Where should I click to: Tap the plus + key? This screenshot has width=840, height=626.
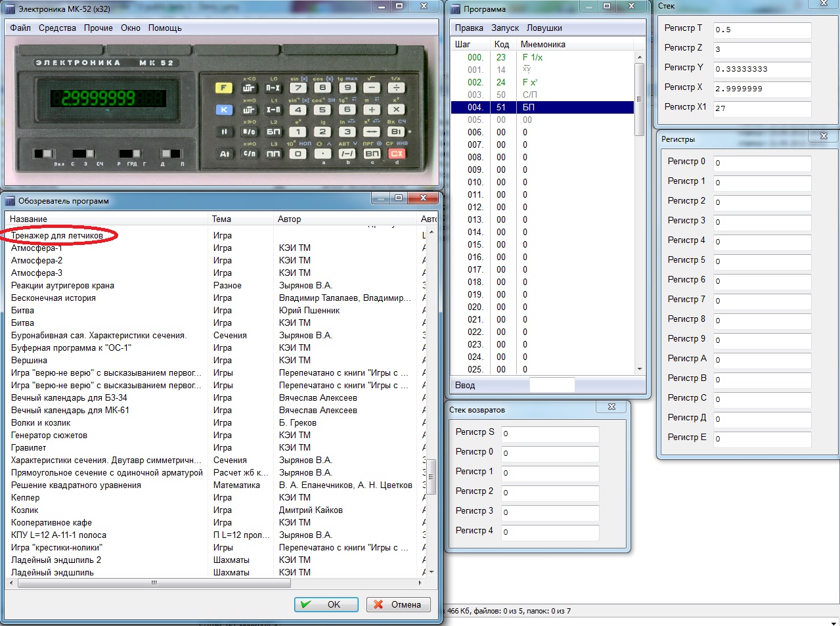click(372, 110)
